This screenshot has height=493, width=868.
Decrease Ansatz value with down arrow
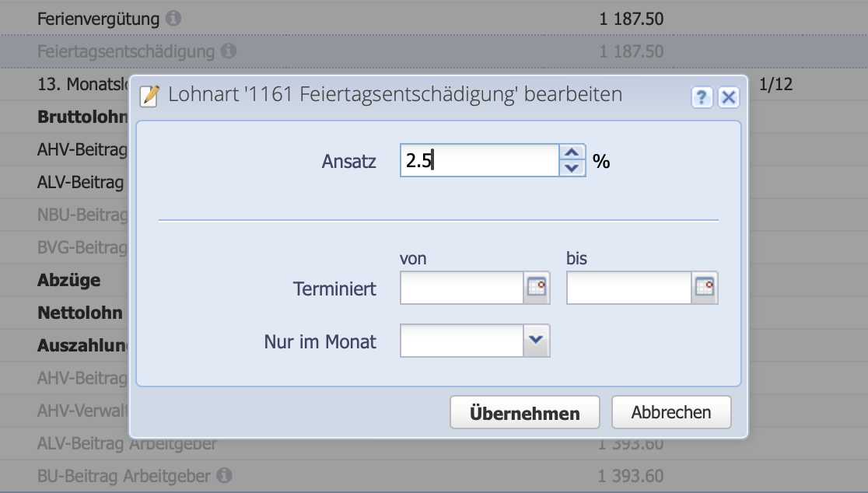[572, 168]
